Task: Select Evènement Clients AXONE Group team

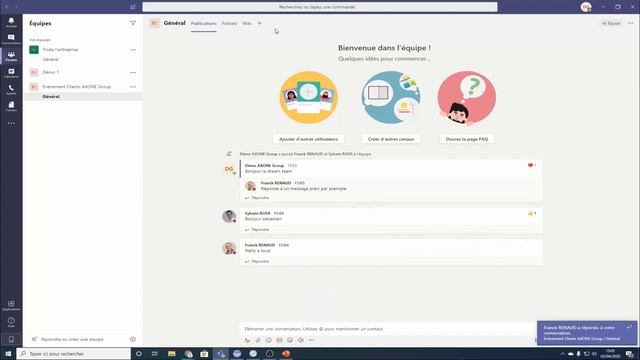Action: click(x=76, y=87)
